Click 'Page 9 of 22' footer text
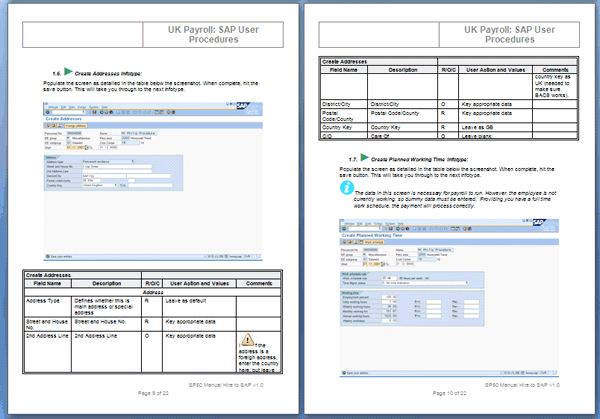 coord(153,393)
